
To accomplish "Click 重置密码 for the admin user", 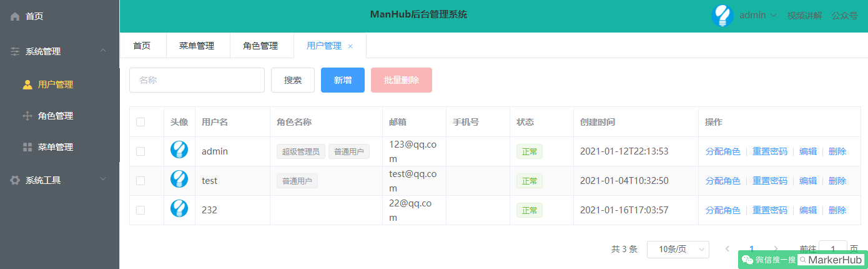I will [x=770, y=151].
